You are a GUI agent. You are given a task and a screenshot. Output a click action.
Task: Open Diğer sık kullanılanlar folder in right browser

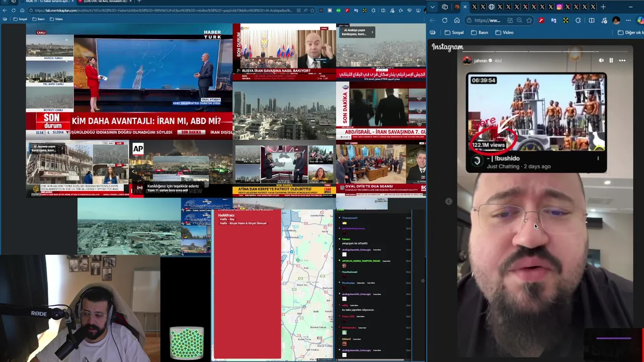[631, 33]
